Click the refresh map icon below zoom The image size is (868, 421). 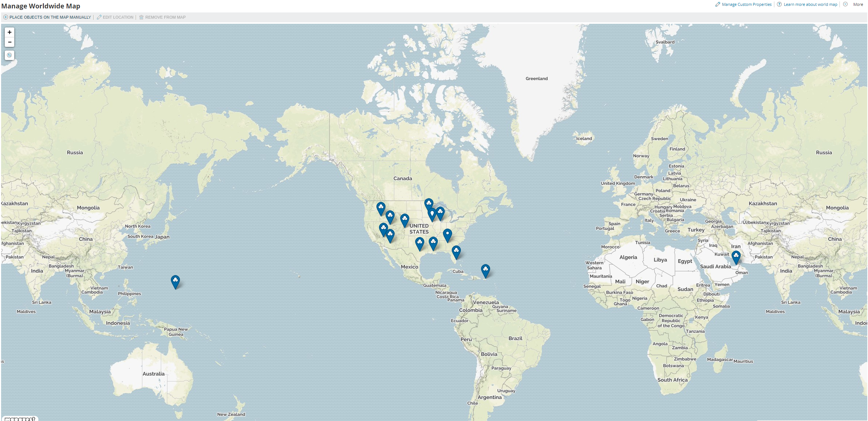pyautogui.click(x=10, y=55)
